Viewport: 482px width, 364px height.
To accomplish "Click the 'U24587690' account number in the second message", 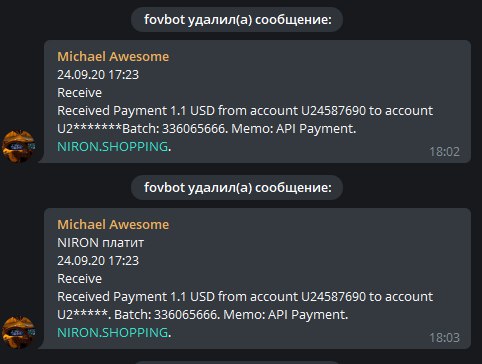I will click(x=333, y=297).
